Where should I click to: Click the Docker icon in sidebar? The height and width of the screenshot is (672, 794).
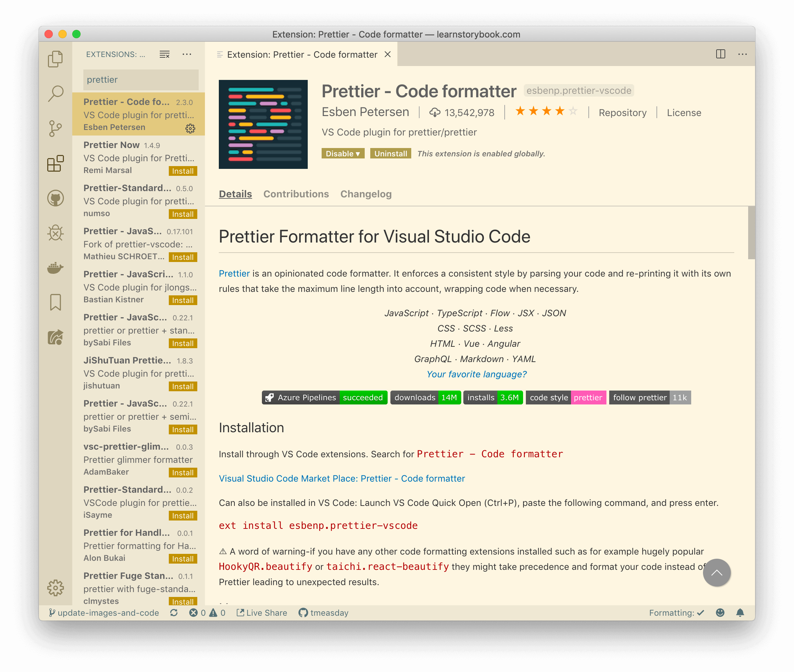tap(56, 267)
